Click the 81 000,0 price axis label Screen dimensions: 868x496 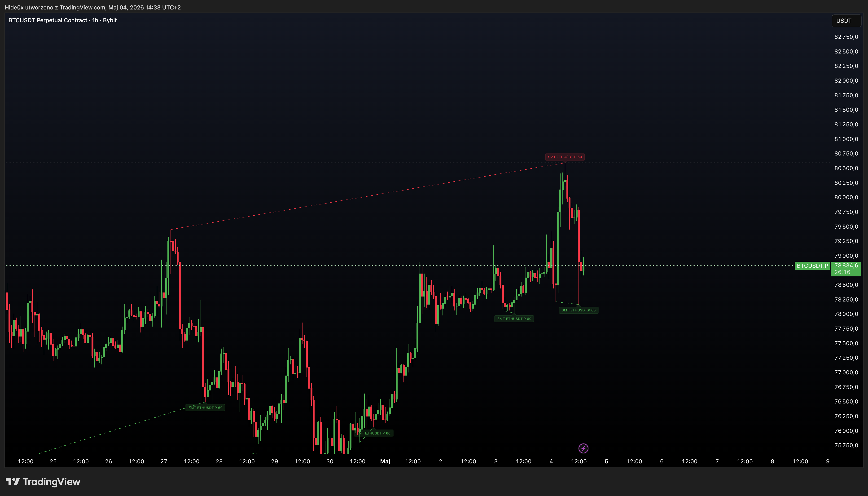click(x=846, y=139)
